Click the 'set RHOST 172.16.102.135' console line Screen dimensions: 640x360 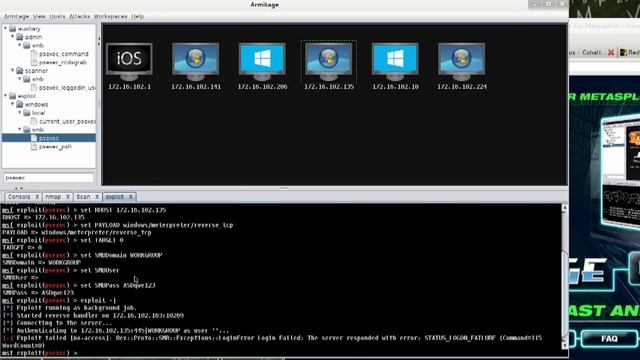coord(84,210)
